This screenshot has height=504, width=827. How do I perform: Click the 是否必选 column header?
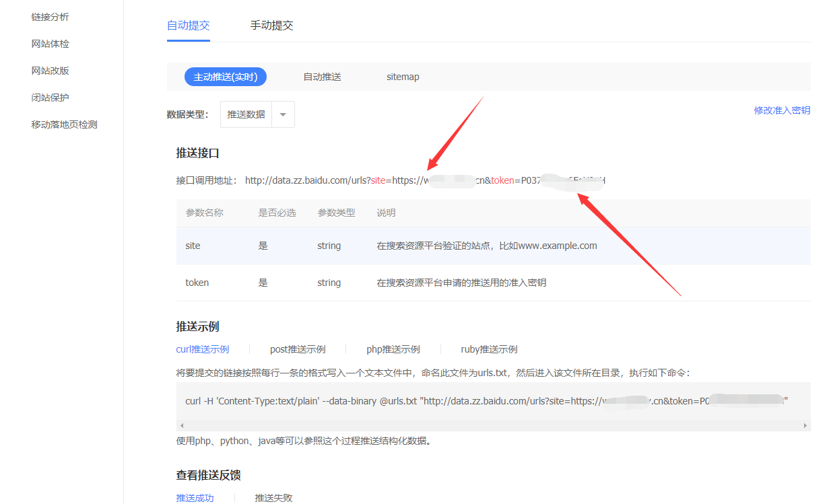277,213
